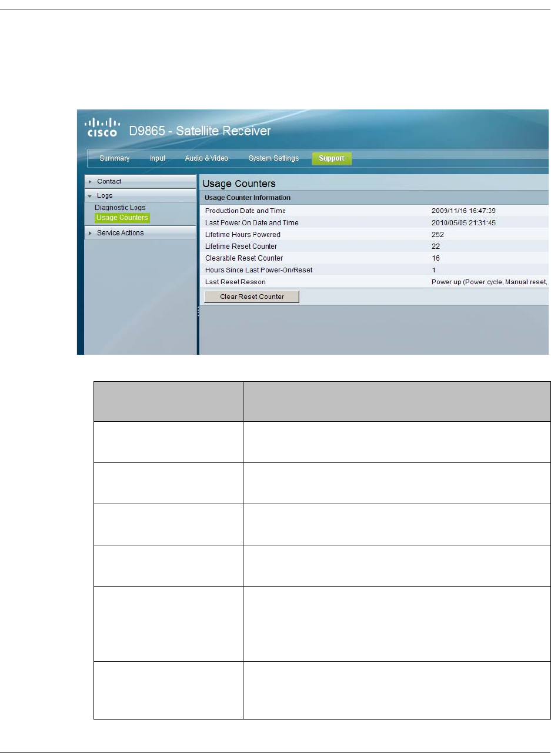Click the Hours Since Reset value 1
Viewport: 551px width, 756px height.
coord(434,269)
